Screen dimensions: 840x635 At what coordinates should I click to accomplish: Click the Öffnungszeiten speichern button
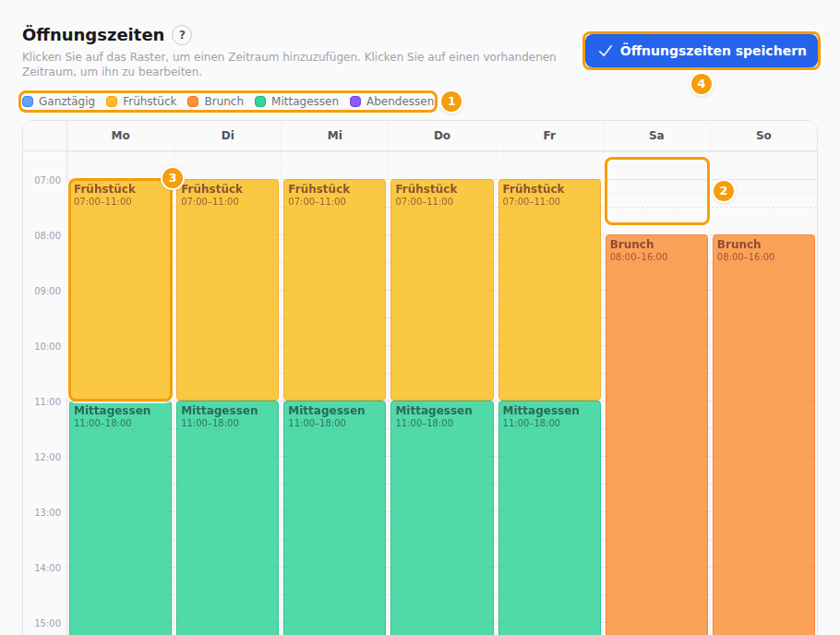click(702, 51)
